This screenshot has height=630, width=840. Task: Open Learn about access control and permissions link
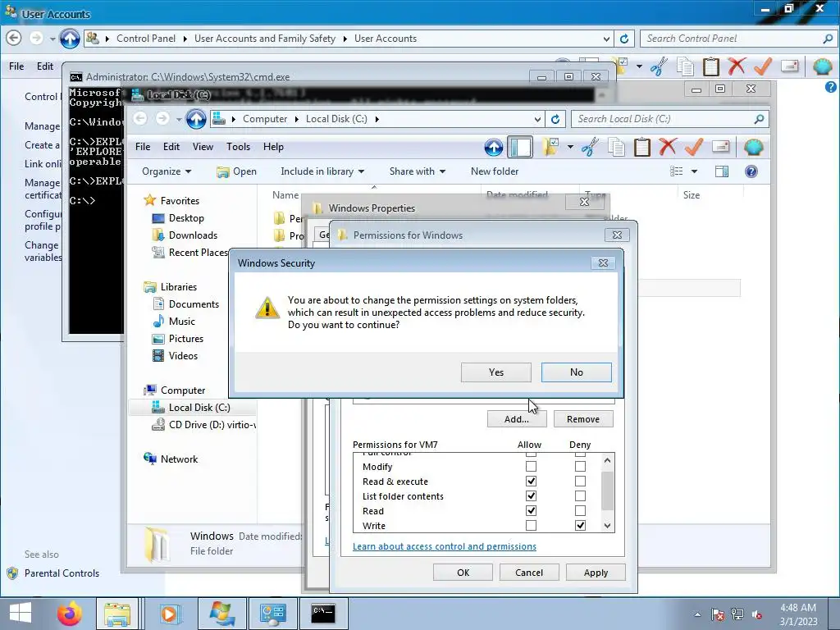pos(444,546)
